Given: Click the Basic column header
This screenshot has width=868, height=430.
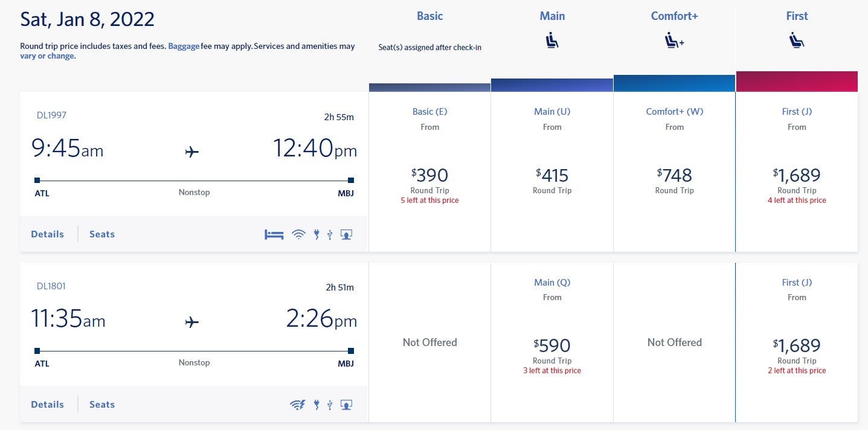Looking at the screenshot, I should (x=429, y=16).
